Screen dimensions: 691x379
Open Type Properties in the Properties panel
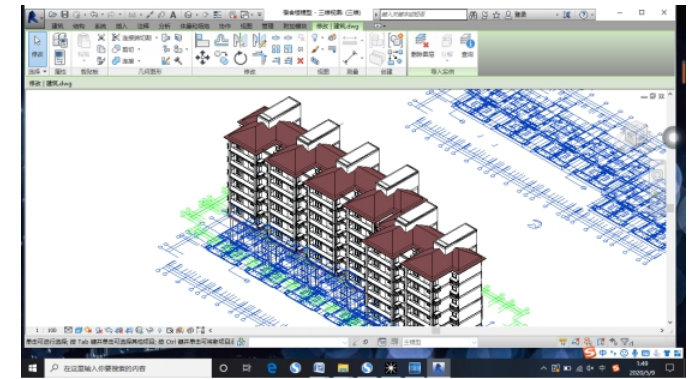click(x=60, y=41)
